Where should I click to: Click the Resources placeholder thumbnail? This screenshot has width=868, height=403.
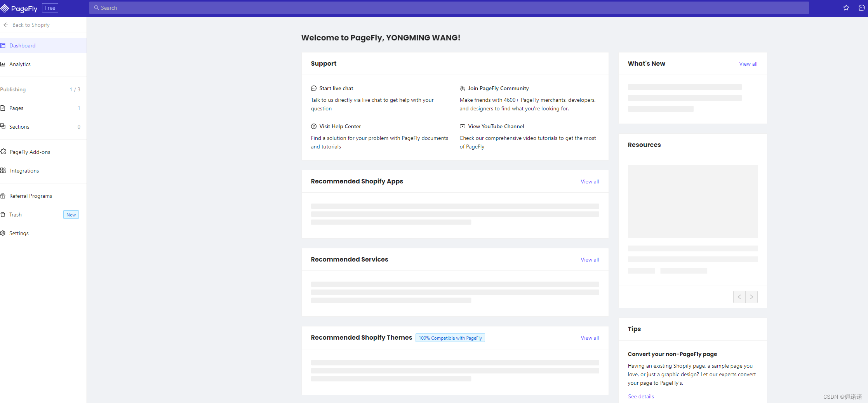[692, 201]
